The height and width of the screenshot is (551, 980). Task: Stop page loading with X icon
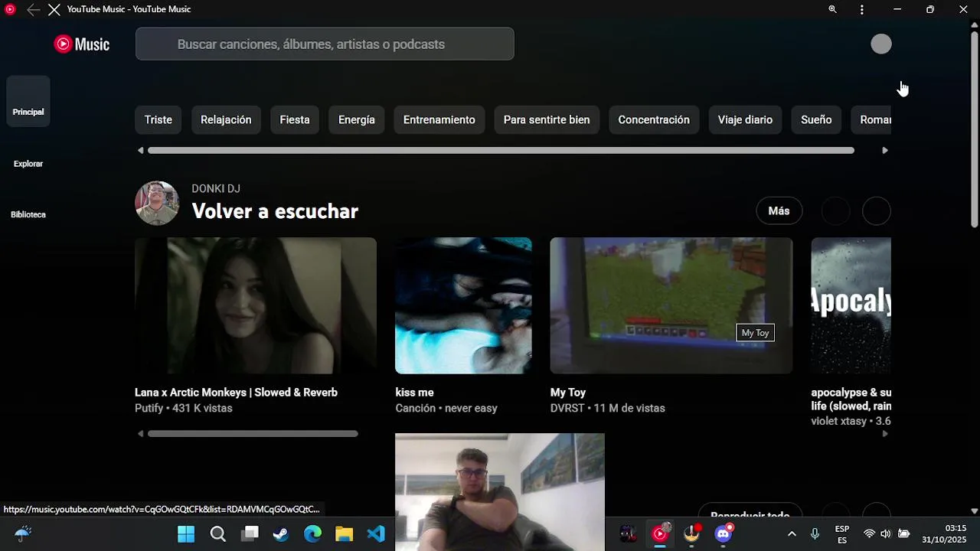(54, 9)
